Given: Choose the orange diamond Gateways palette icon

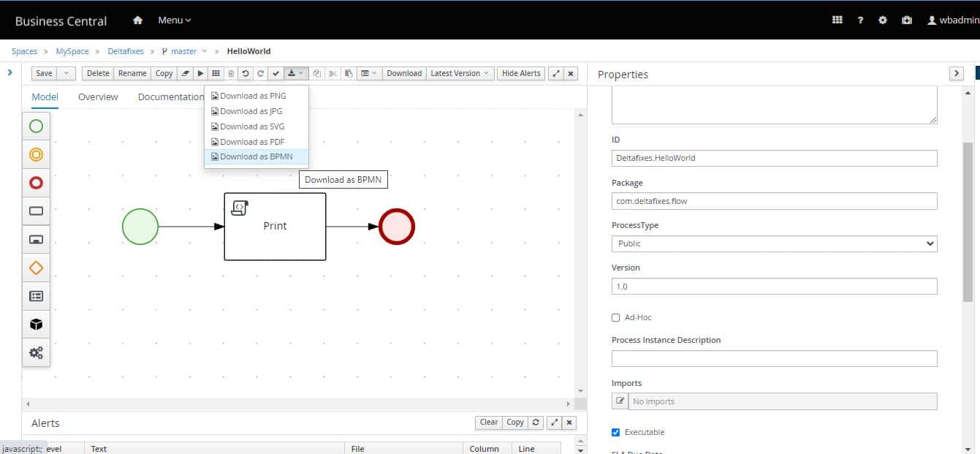Looking at the screenshot, I should [x=36, y=268].
